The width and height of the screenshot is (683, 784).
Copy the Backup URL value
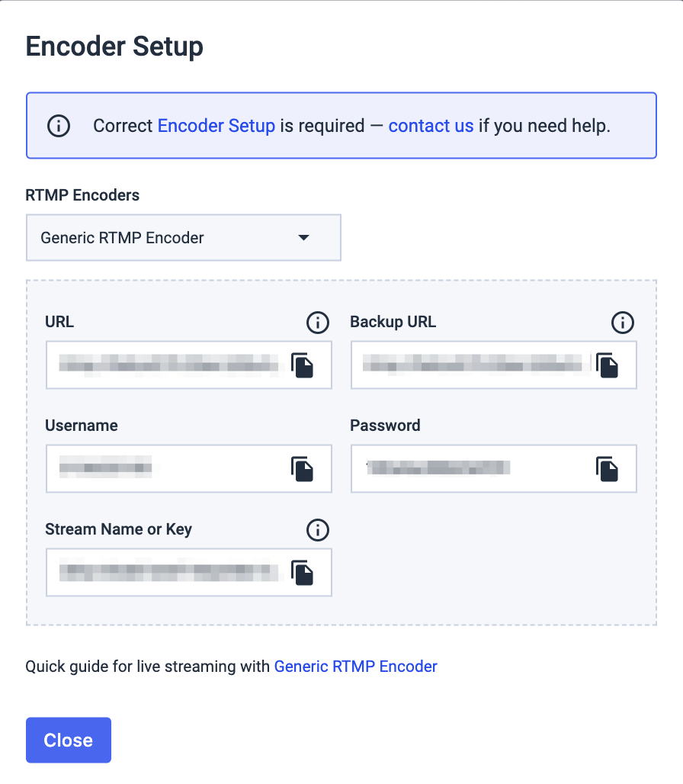[x=607, y=365]
